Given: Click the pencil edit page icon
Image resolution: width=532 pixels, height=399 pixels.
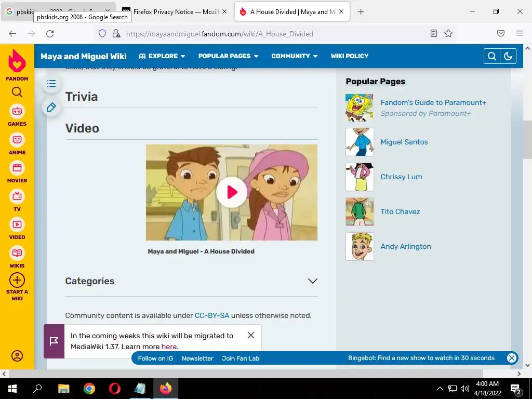Looking at the screenshot, I should pos(51,107).
